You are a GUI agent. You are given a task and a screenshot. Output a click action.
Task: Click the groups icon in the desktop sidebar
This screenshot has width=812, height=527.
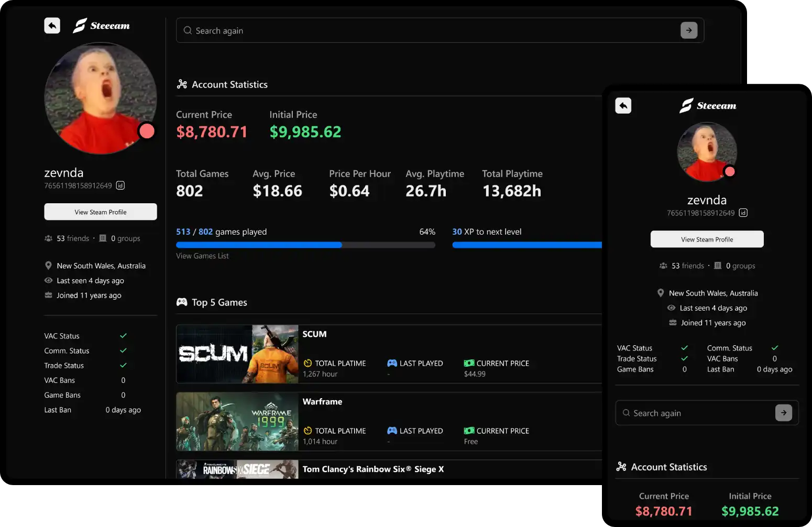[x=103, y=238]
